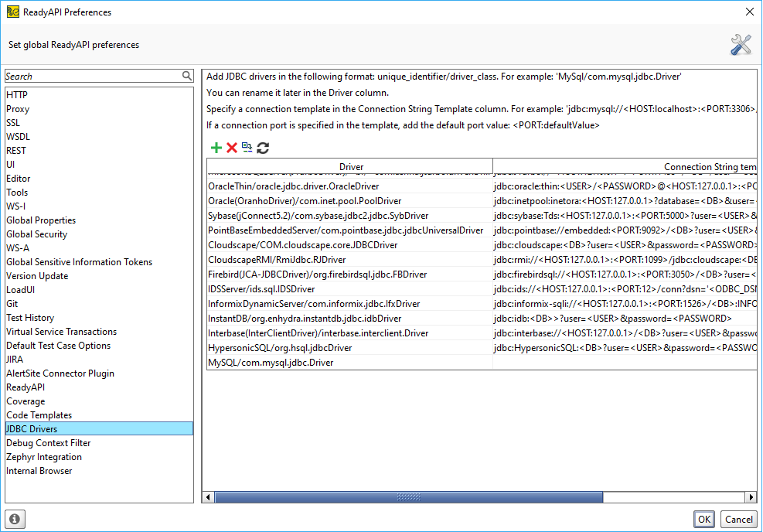This screenshot has width=763, height=532.
Task: Select WS-I in the preferences list
Action: coord(99,206)
